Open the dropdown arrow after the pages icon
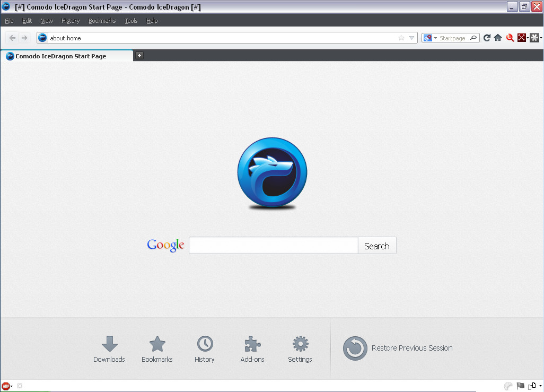Screen dimensions: 544x392 click(540, 386)
